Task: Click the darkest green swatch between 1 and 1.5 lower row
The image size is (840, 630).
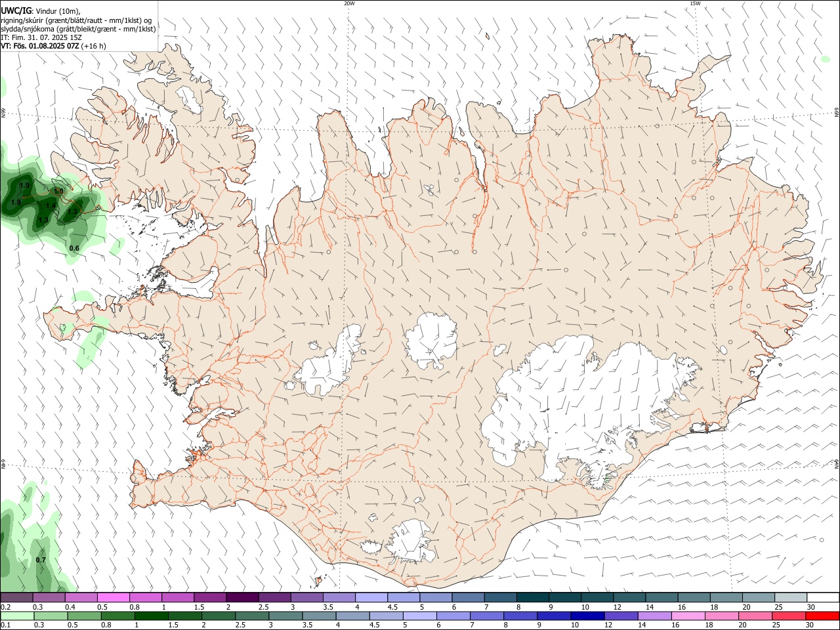Action: 151,616
